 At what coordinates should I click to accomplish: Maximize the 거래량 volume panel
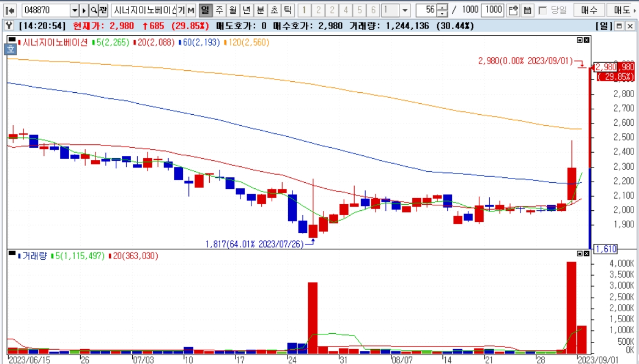[x=580, y=254]
